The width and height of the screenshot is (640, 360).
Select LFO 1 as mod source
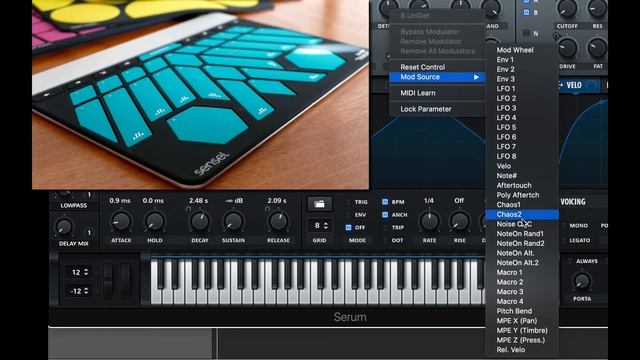coord(522,89)
